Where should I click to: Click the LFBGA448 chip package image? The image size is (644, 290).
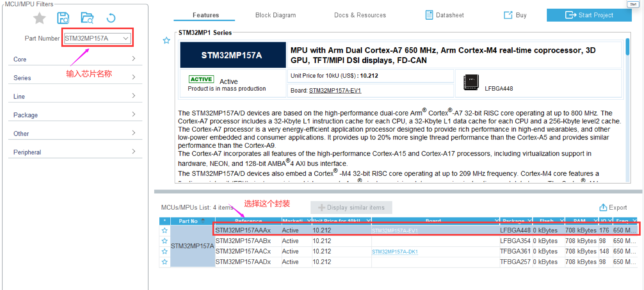[x=471, y=82]
